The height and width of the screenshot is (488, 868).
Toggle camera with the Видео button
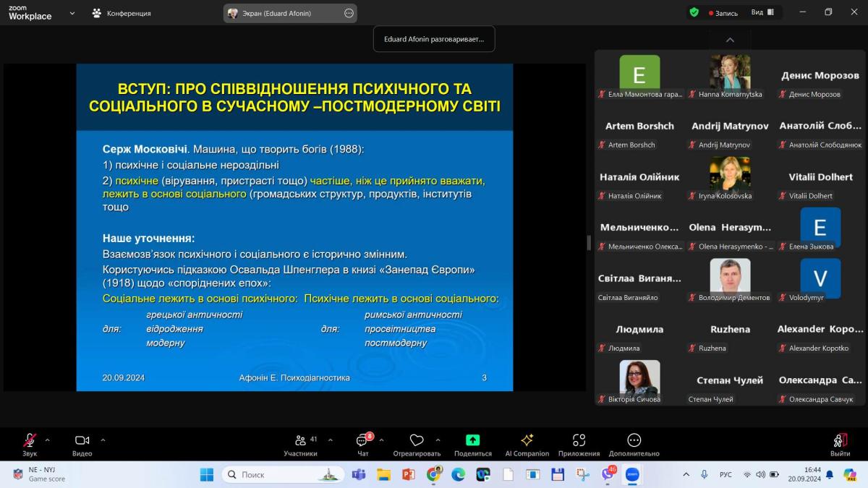[x=82, y=441]
